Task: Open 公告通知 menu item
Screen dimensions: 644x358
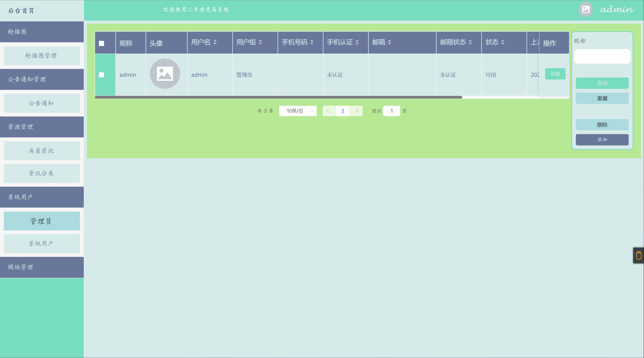Action: click(42, 103)
